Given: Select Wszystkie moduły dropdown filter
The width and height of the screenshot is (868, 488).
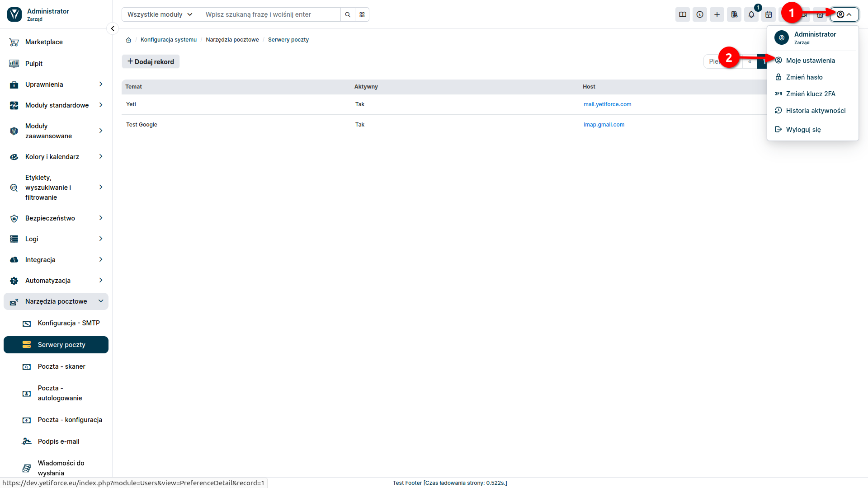Looking at the screenshot, I should pyautogui.click(x=159, y=14).
